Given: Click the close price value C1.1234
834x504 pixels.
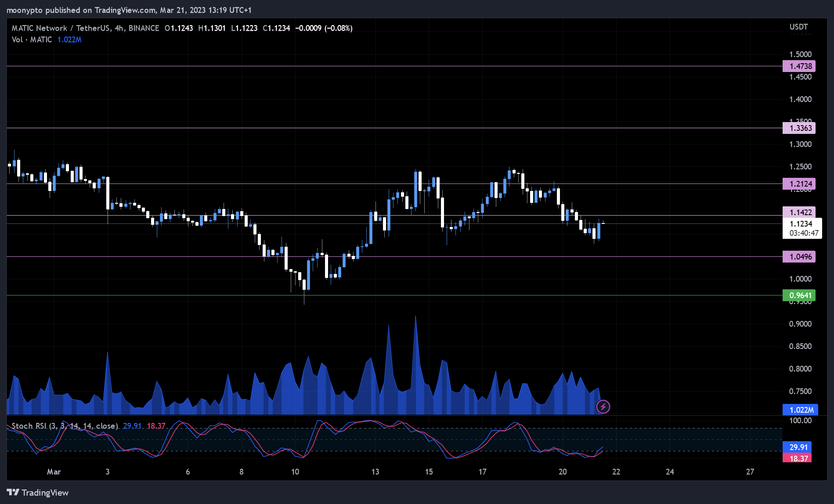Looking at the screenshot, I should 276,28.
